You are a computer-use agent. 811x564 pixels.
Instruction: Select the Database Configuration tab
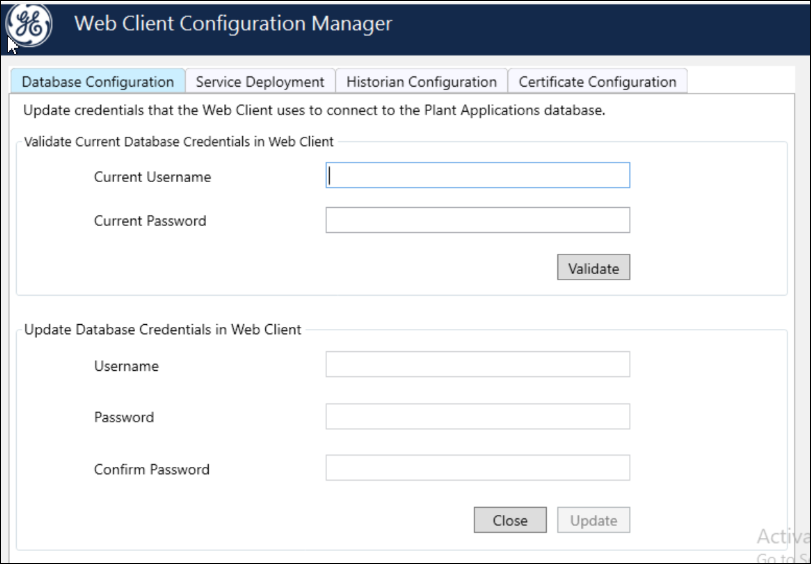pyautogui.click(x=98, y=82)
